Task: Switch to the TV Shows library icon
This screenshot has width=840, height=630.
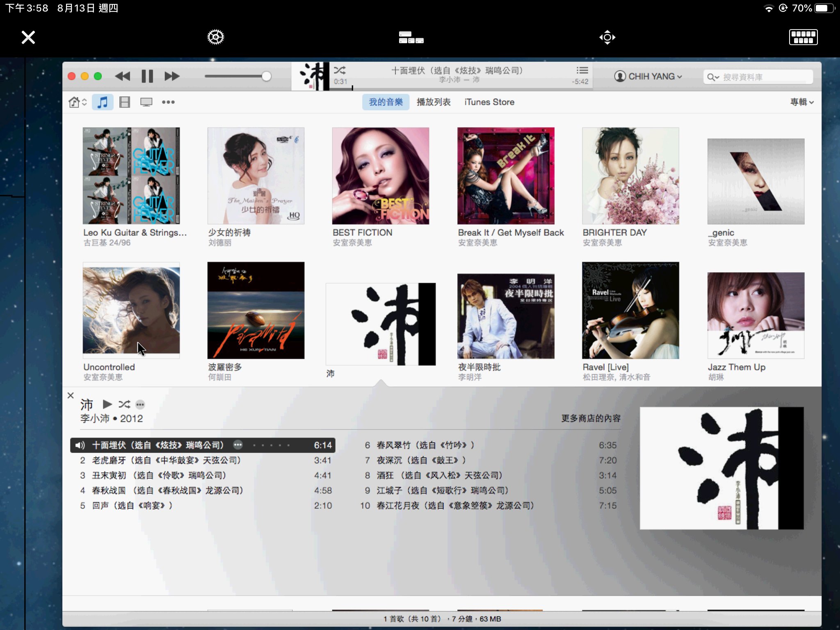Action: tap(146, 102)
